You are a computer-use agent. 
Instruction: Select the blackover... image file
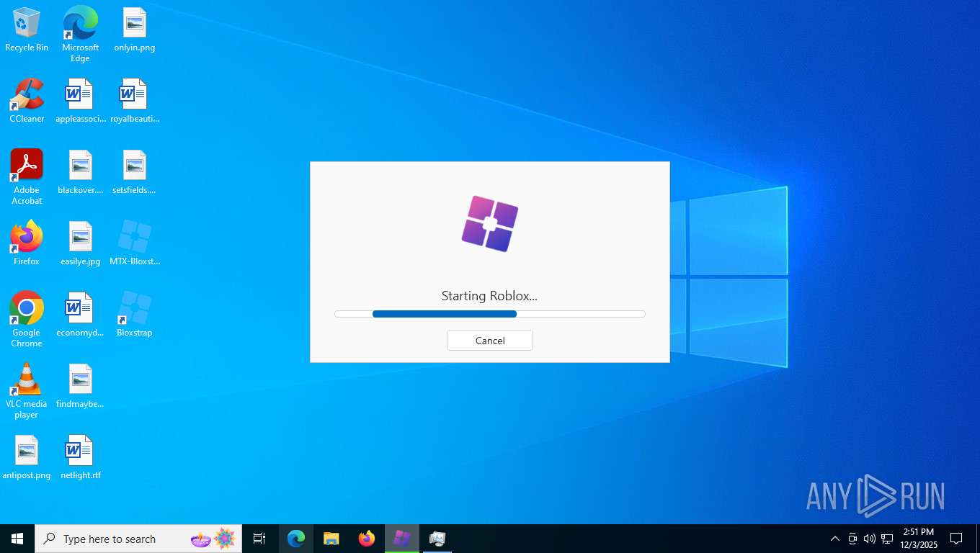[80, 173]
